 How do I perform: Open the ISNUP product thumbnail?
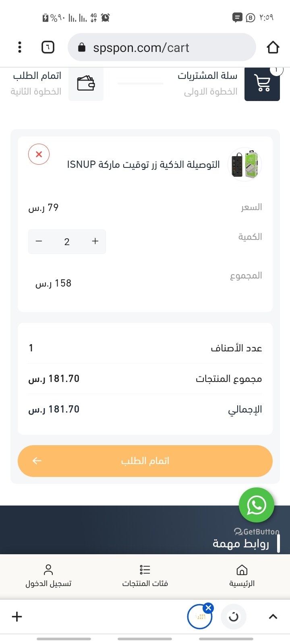point(245,164)
